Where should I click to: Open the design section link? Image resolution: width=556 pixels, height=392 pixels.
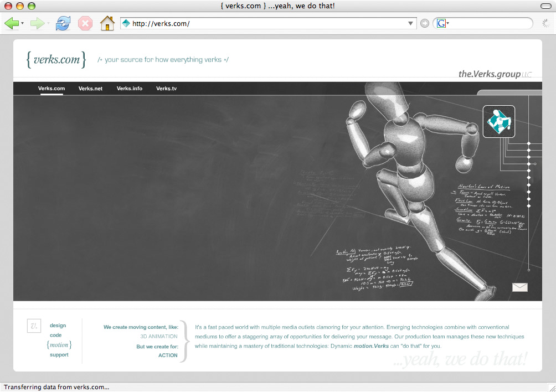point(58,326)
